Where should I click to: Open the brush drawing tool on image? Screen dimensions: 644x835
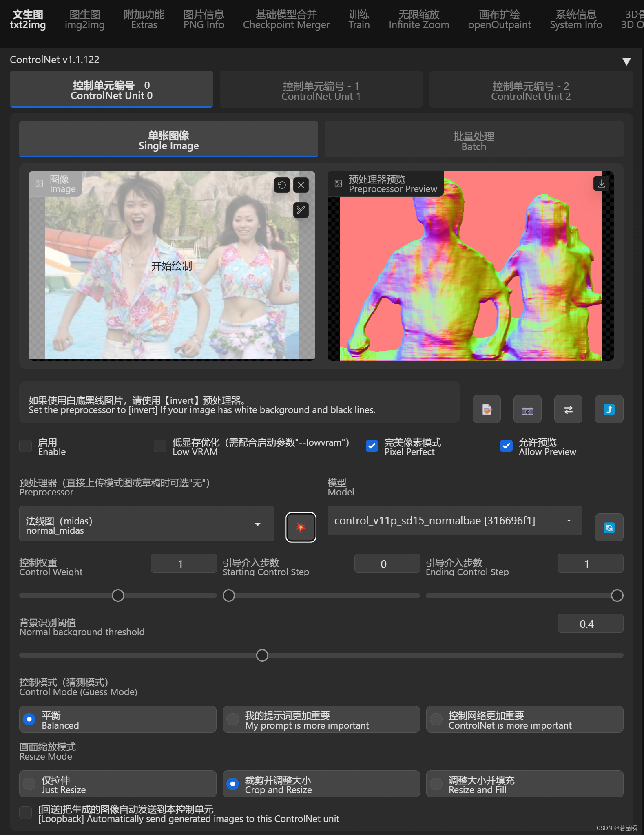(301, 210)
